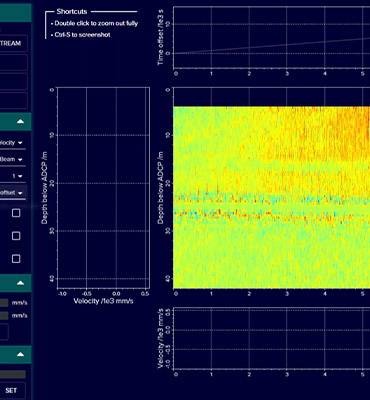The height and width of the screenshot is (400, 370).
Task: Click the gray input field above SET
Action: tap(13, 374)
